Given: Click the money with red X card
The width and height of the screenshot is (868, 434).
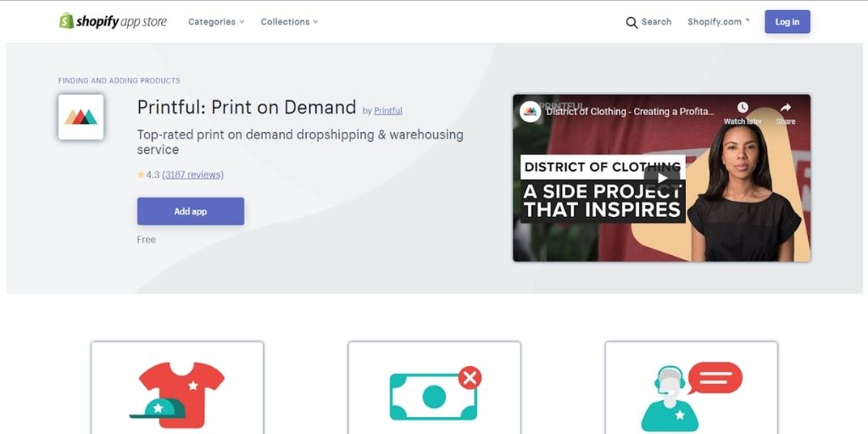Looking at the screenshot, I should tap(434, 388).
